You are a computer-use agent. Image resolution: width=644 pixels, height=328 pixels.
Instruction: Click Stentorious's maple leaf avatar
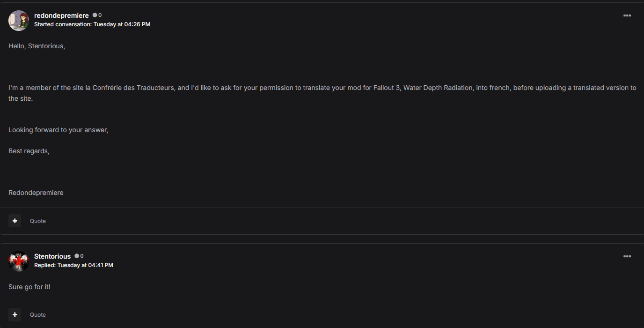(19, 261)
